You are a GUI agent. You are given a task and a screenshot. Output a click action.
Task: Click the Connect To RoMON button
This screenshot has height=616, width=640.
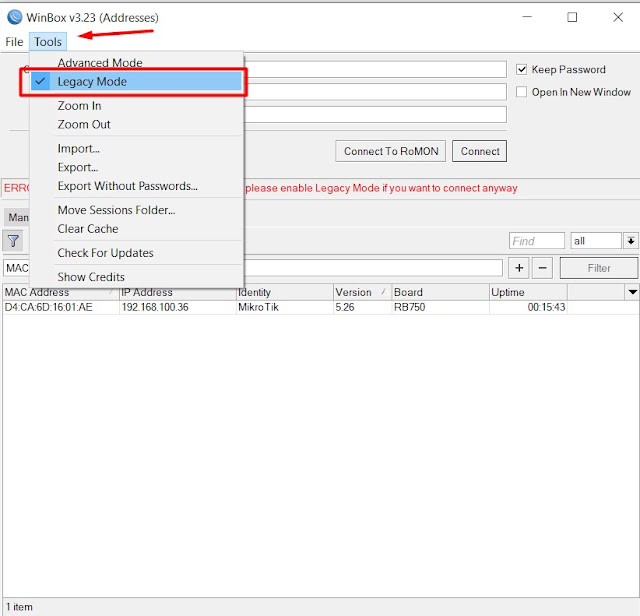pos(391,151)
